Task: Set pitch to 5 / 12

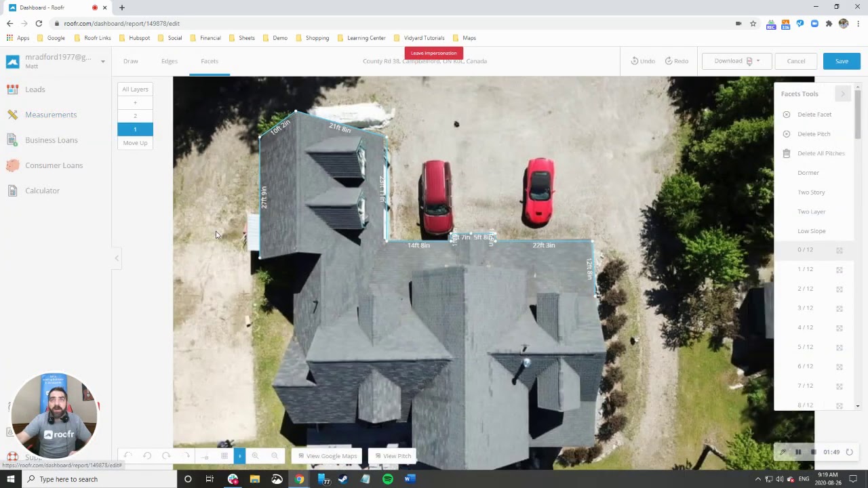Action: (814, 347)
